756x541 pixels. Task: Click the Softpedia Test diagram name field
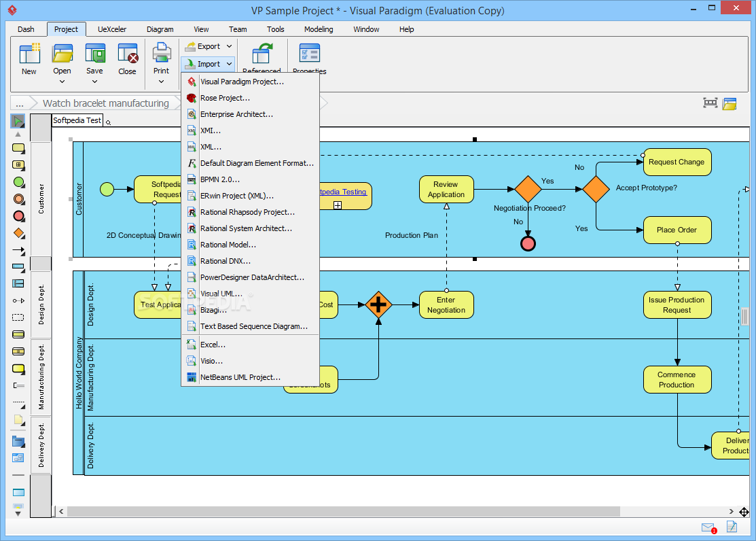(x=77, y=120)
